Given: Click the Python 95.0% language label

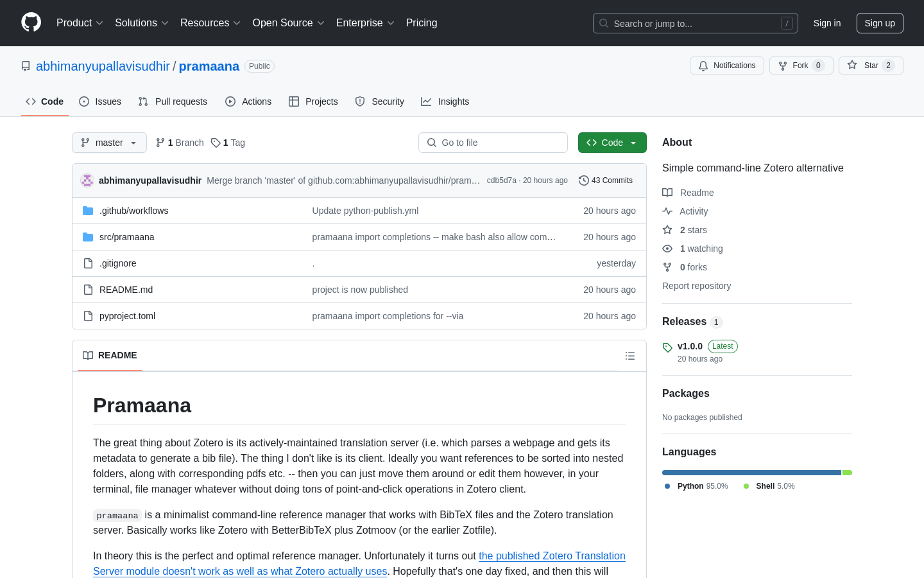Looking at the screenshot, I should pyautogui.click(x=697, y=486).
